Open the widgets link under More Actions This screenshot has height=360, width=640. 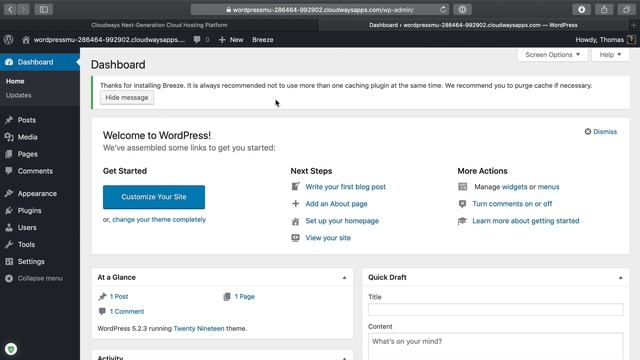tap(514, 187)
